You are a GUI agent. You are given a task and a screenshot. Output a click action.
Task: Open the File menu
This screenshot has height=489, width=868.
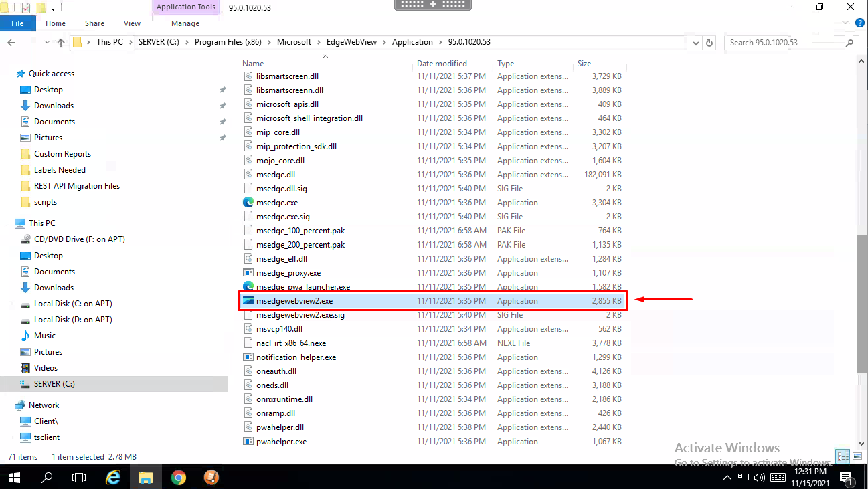(17, 23)
